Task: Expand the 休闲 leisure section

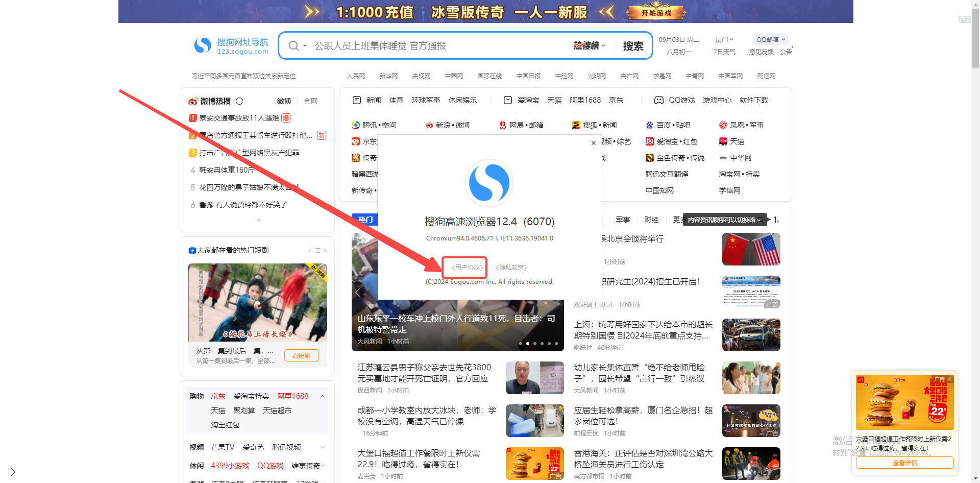Action: [323, 466]
